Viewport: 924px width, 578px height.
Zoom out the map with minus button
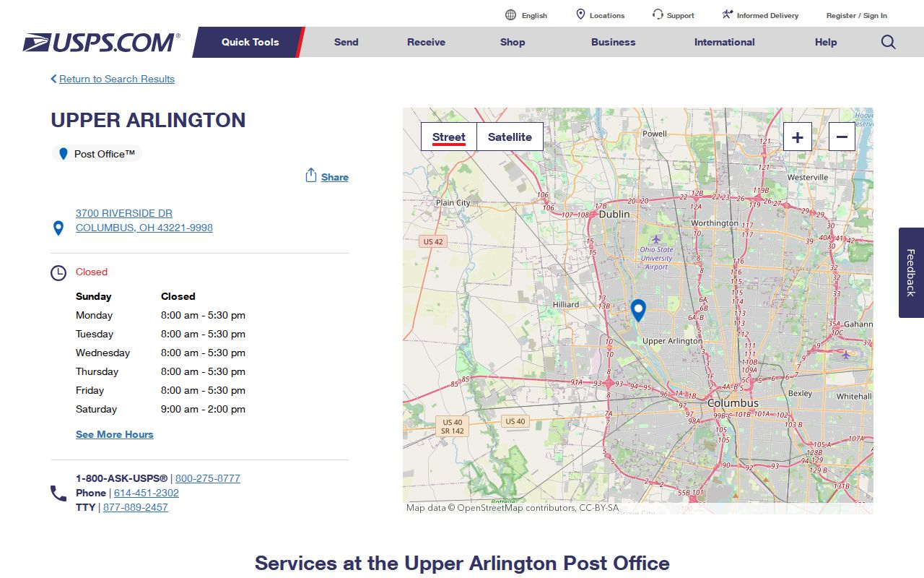click(x=842, y=137)
